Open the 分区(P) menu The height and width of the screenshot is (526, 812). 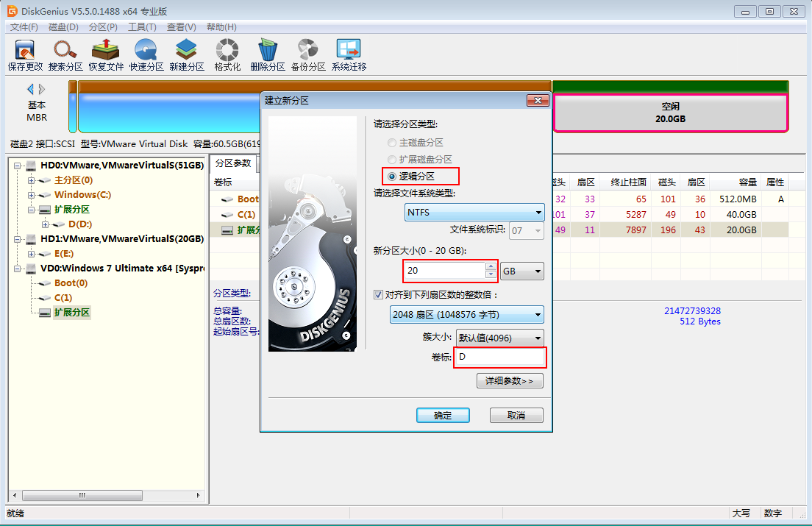(103, 27)
